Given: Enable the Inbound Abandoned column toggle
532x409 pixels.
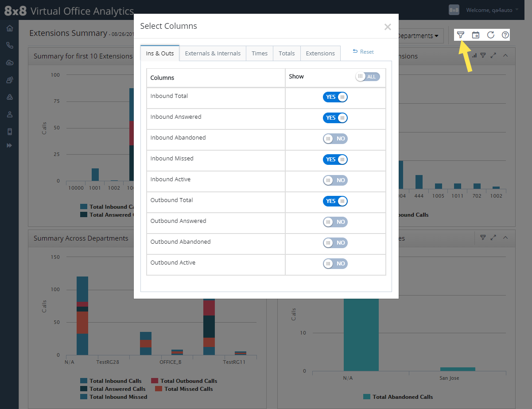Looking at the screenshot, I should (x=335, y=138).
